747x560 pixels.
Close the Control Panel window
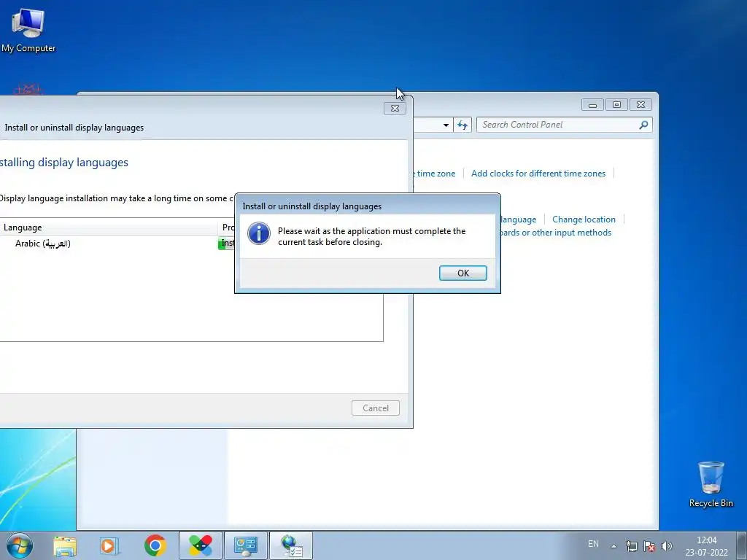tap(640, 105)
